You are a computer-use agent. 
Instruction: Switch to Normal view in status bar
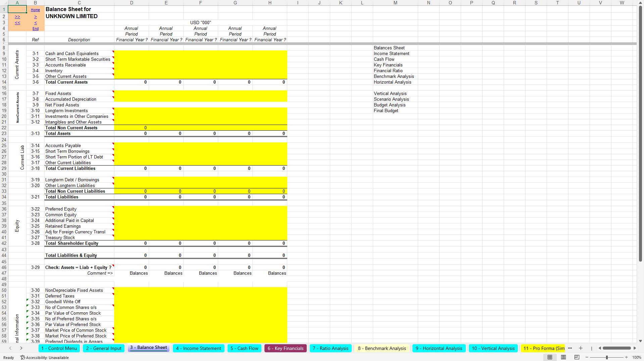click(x=550, y=357)
